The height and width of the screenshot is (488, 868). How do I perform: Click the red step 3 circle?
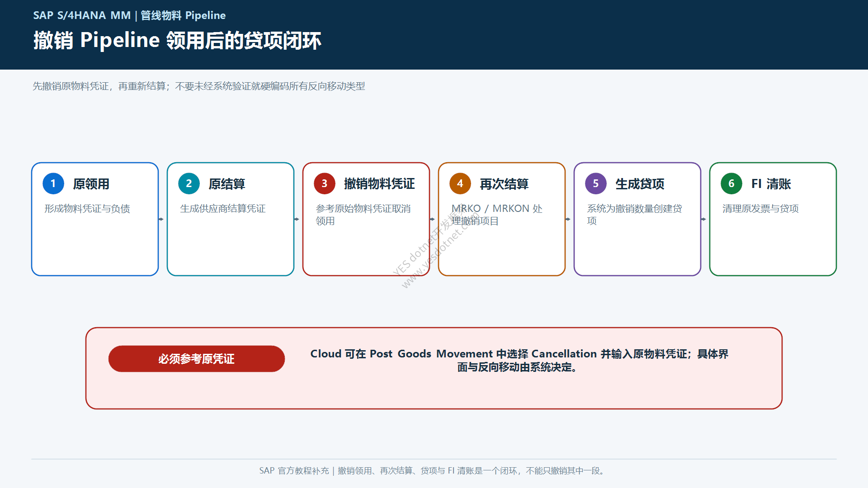coord(325,183)
